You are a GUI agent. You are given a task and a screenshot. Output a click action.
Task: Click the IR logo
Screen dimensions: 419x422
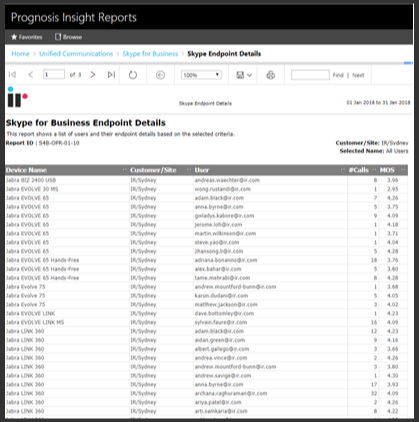17,97
